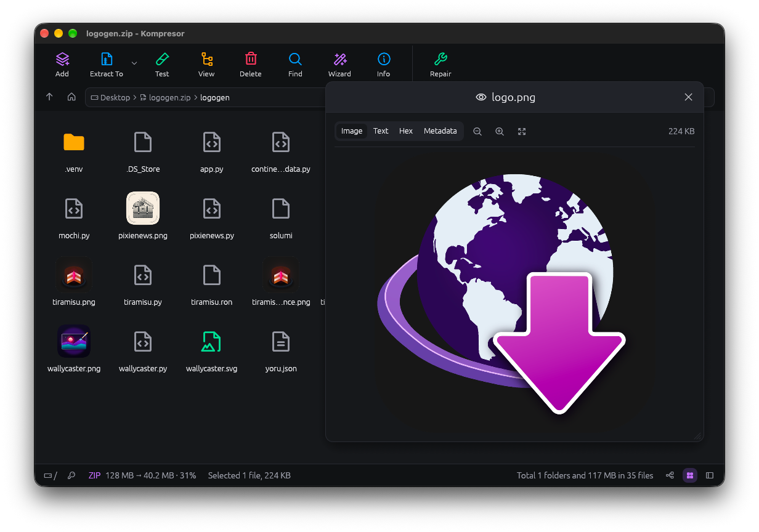The width and height of the screenshot is (759, 532).
Task: Click the Delete trash icon
Action: 251,59
